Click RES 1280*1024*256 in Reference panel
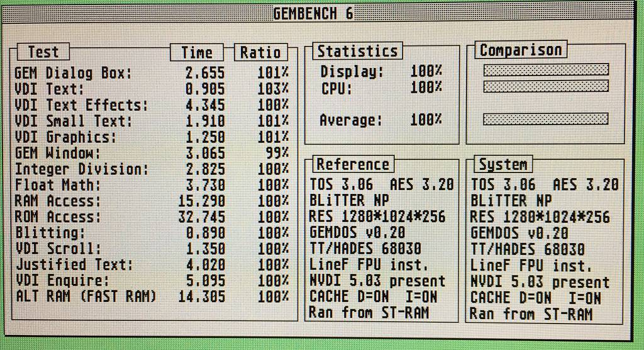 click(x=377, y=217)
